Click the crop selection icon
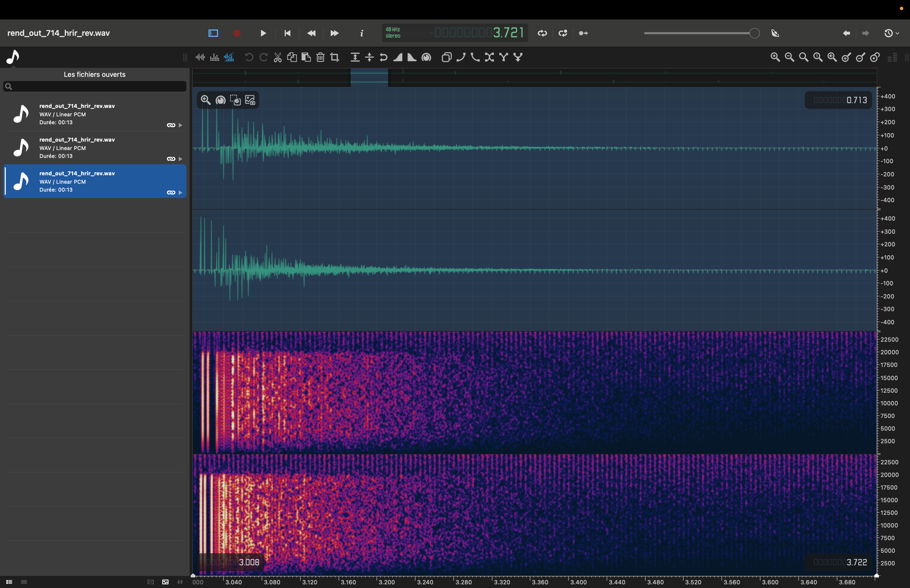Viewport: 910px width, 588px height. [x=334, y=57]
